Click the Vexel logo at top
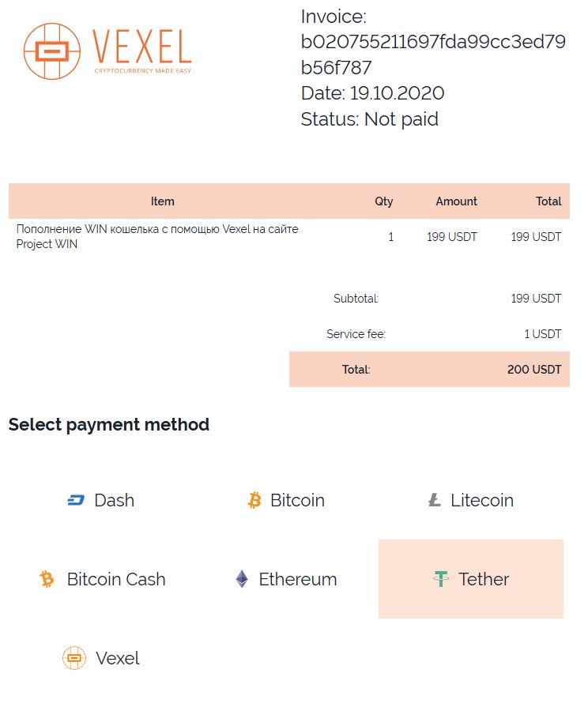The image size is (588, 707). click(x=107, y=51)
